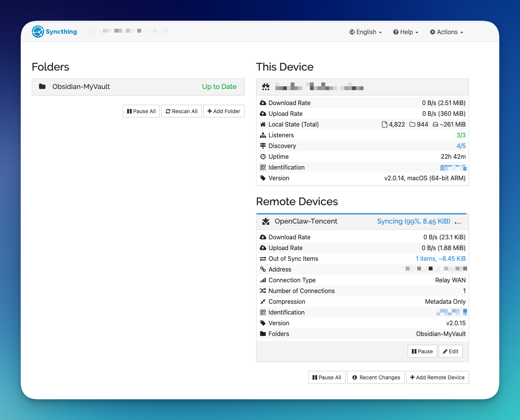This screenshot has height=420, width=520.
Task: Open the Help dropdown menu
Action: coord(406,32)
